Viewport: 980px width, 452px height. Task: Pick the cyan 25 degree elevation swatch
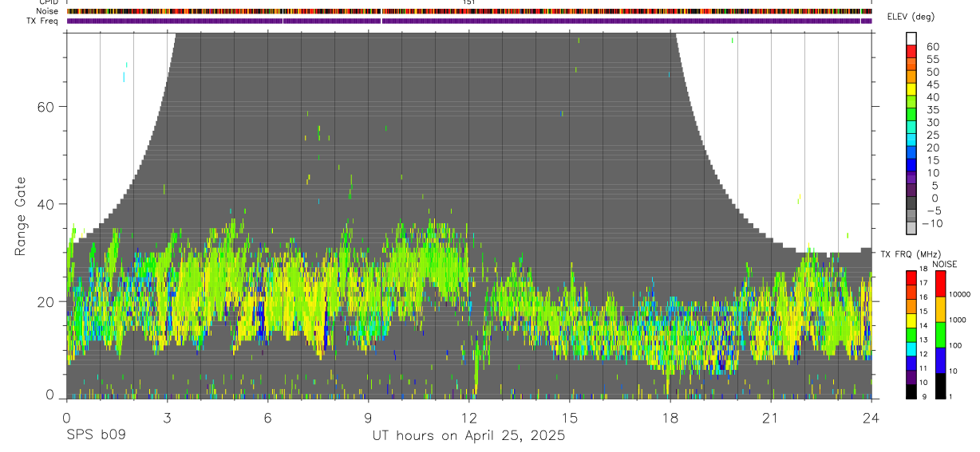[911, 140]
